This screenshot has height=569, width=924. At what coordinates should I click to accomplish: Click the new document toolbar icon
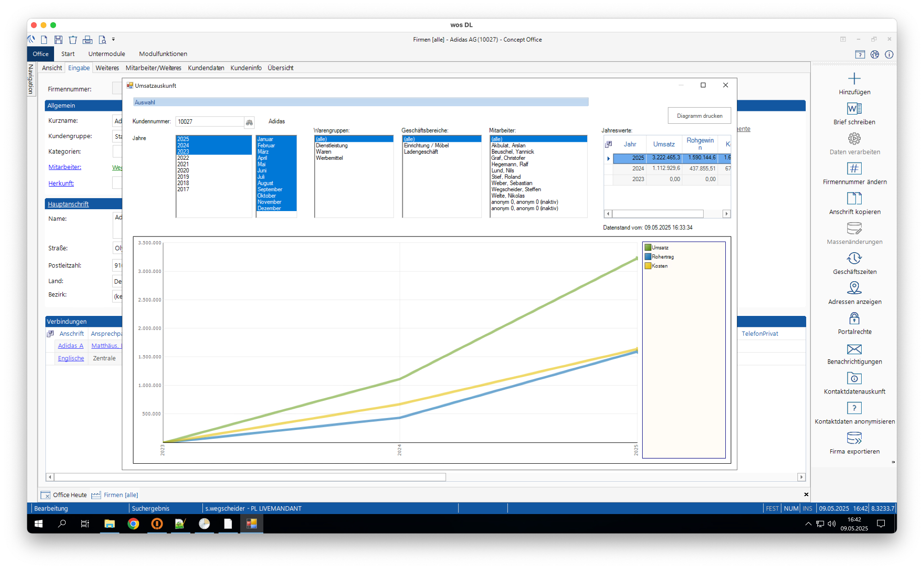44,40
